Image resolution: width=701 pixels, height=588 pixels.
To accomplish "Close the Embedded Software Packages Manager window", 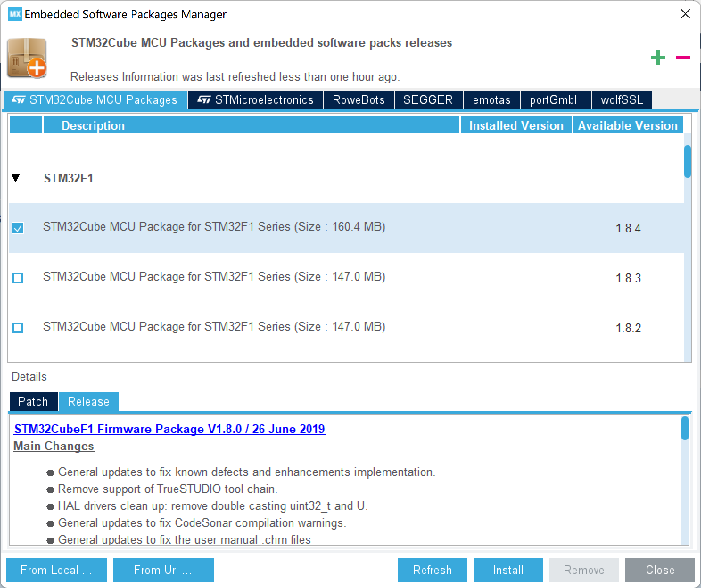I will (685, 14).
